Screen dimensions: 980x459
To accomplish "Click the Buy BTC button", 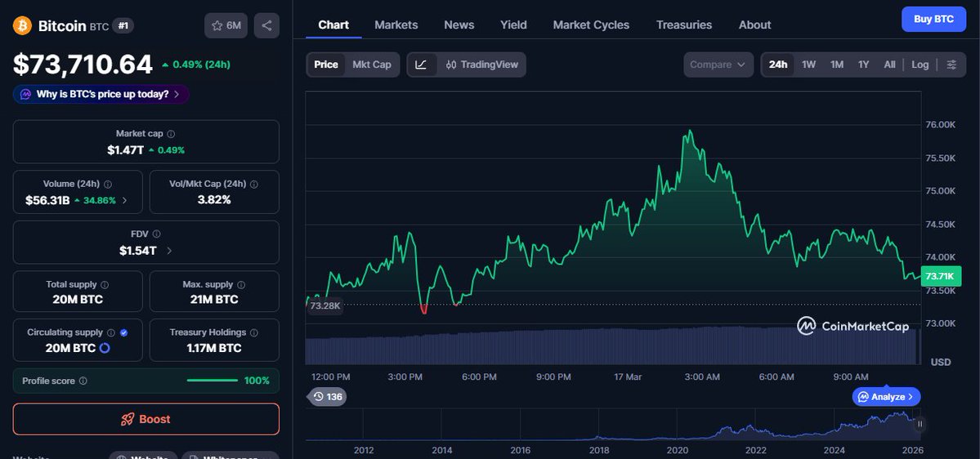I will pyautogui.click(x=933, y=20).
